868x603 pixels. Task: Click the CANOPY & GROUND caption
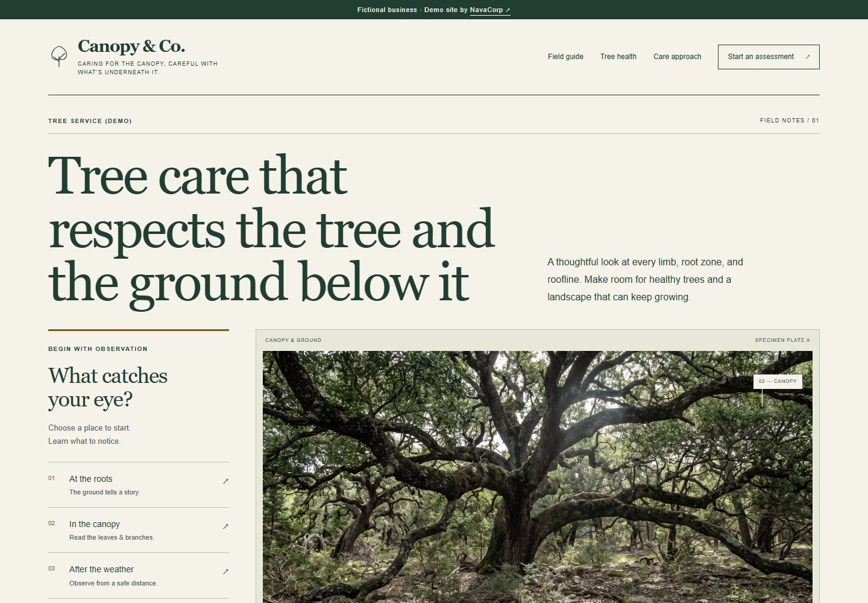coord(293,340)
